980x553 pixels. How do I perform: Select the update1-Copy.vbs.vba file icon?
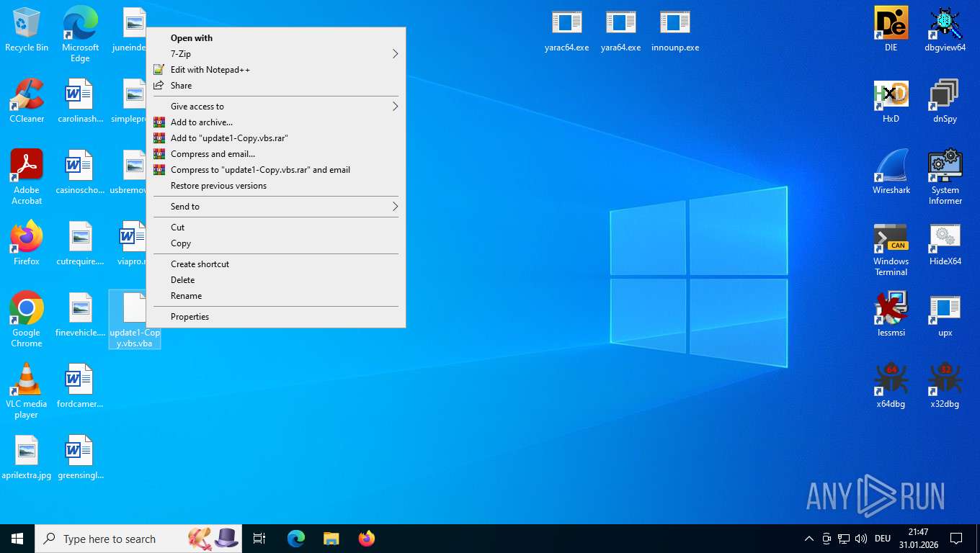[x=134, y=320]
